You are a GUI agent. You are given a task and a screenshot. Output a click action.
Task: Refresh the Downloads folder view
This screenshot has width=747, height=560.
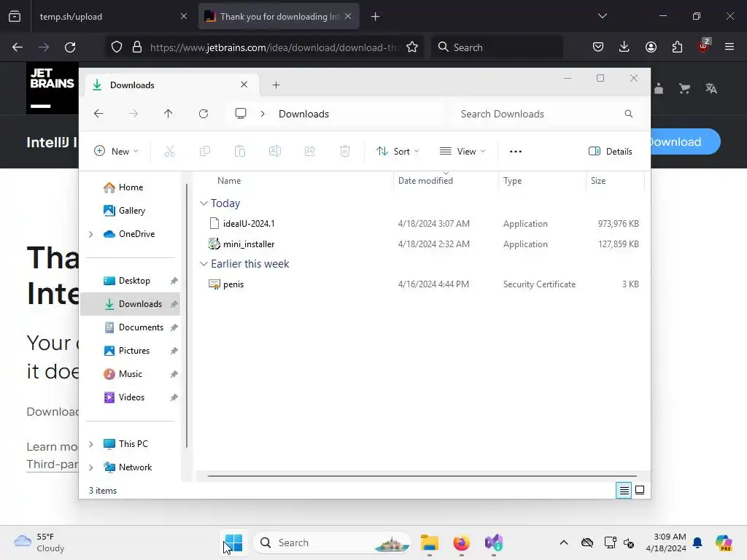[204, 114]
